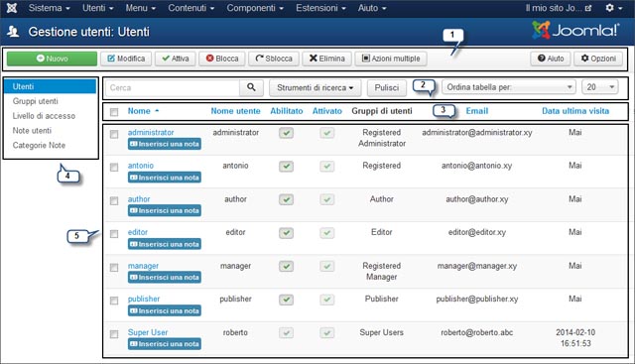Image resolution: width=635 pixels, height=364 pixels.
Task: Open the Sistema menu
Action: click(x=49, y=8)
